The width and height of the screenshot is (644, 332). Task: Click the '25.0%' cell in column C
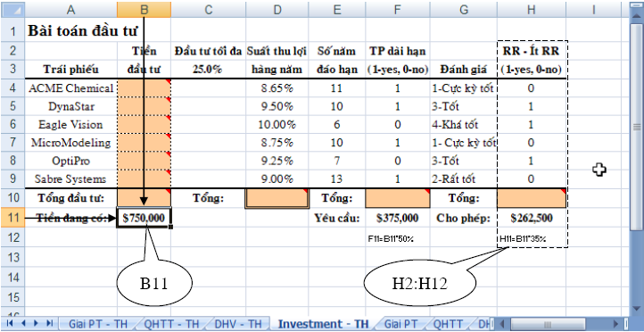(x=208, y=70)
